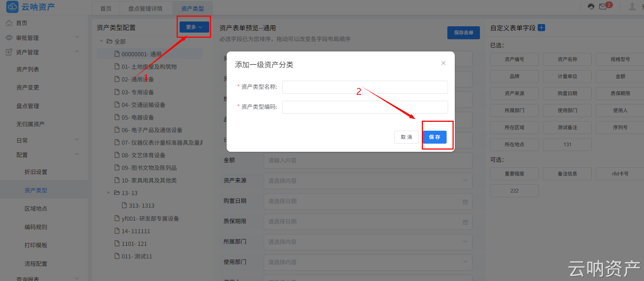Click the user avatar icon in header
Image resolution: width=644 pixels, height=281 pixels.
[633, 6]
